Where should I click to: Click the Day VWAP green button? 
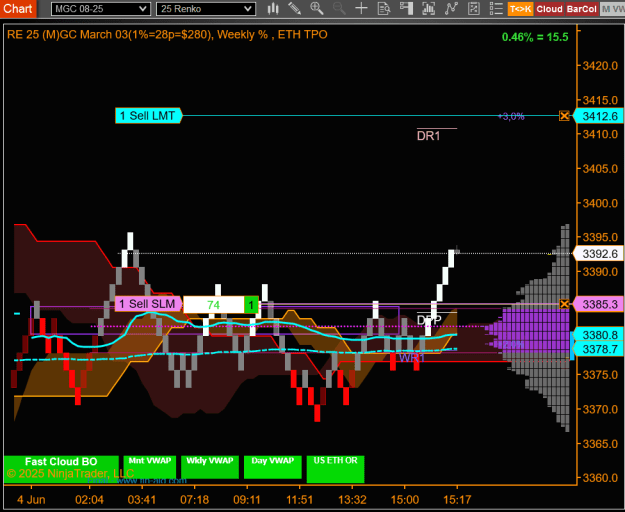click(x=273, y=467)
